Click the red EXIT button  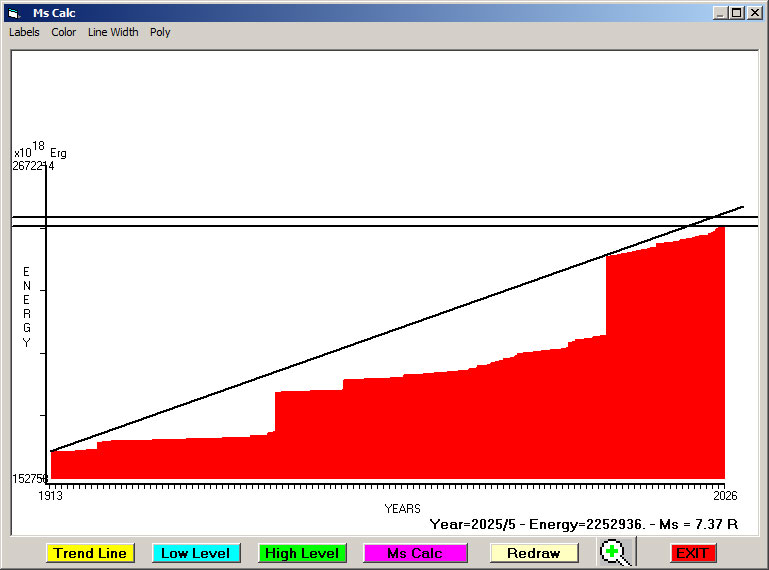pyautogui.click(x=692, y=553)
